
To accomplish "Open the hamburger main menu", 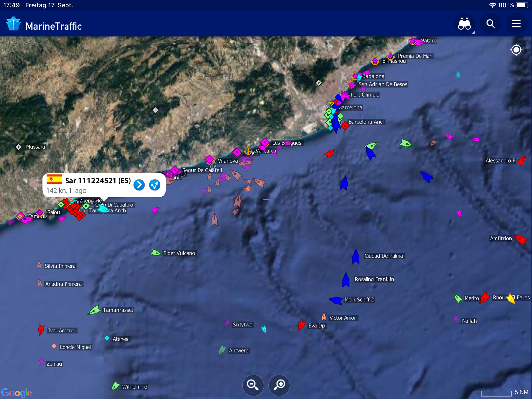I will [516, 24].
